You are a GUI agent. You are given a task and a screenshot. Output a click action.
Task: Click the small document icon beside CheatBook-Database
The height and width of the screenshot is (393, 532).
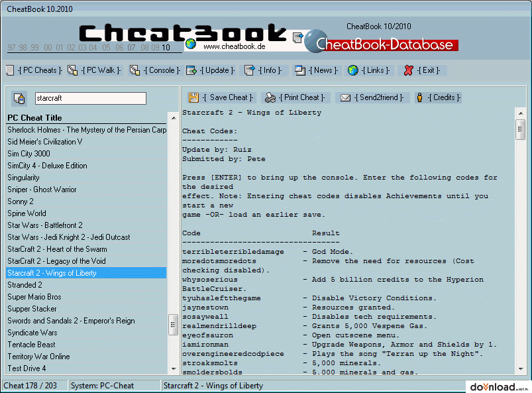pos(297,37)
